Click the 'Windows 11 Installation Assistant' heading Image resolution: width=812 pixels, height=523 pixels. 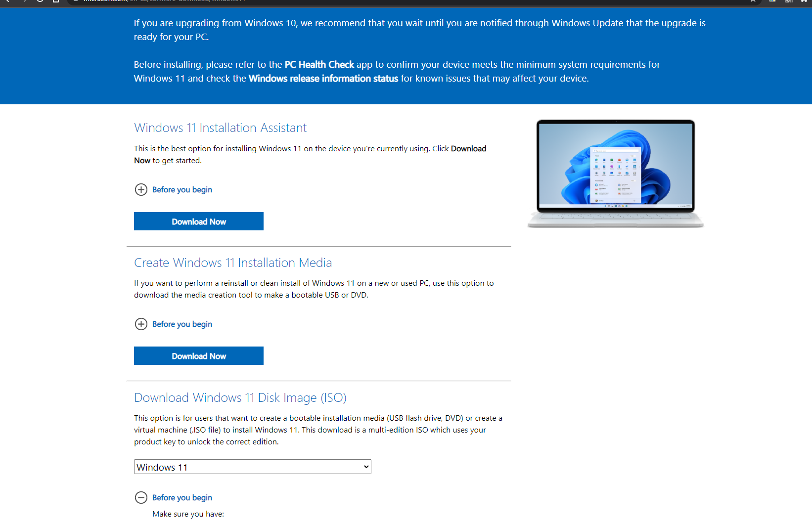click(220, 128)
